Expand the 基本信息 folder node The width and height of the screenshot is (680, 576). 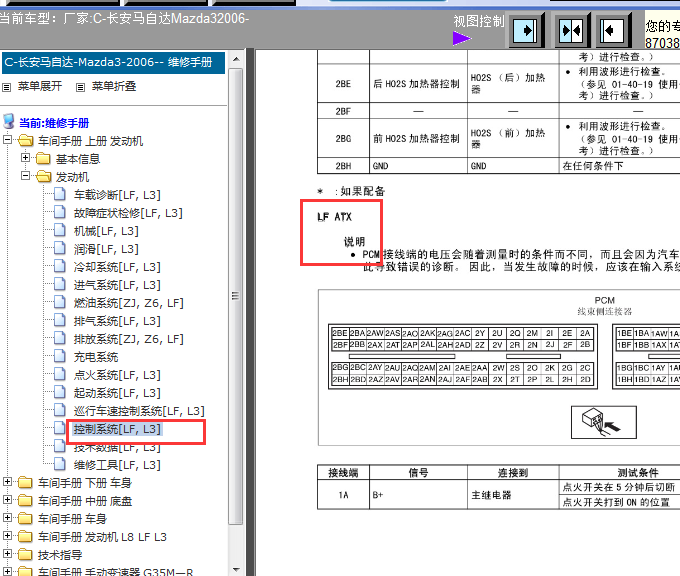26,157
